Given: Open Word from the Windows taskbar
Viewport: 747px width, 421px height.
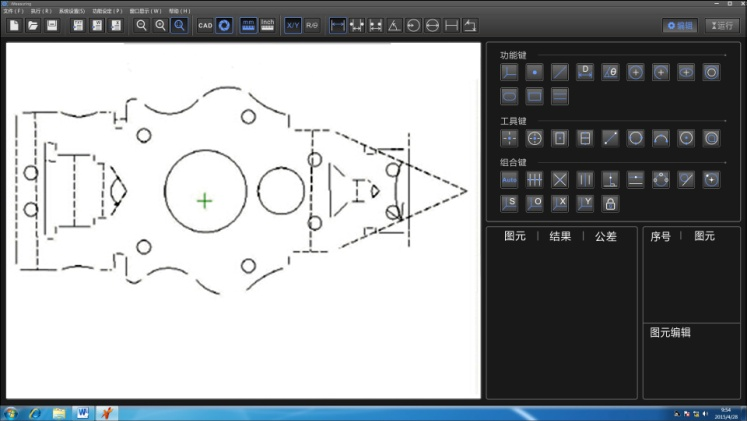Looking at the screenshot, I should [x=82, y=412].
